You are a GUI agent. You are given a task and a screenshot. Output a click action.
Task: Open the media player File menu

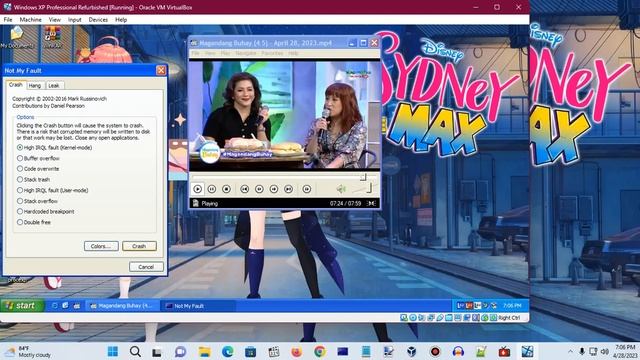(195, 53)
